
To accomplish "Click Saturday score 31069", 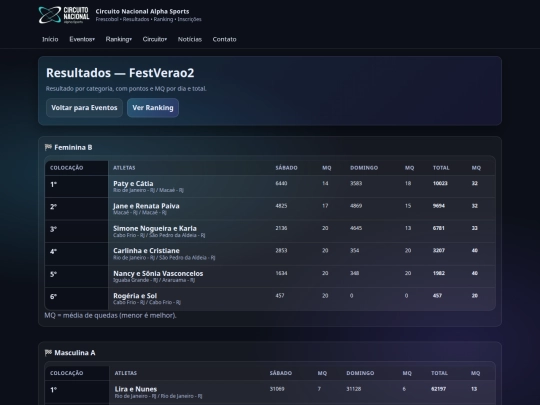I will pyautogui.click(x=277, y=389).
